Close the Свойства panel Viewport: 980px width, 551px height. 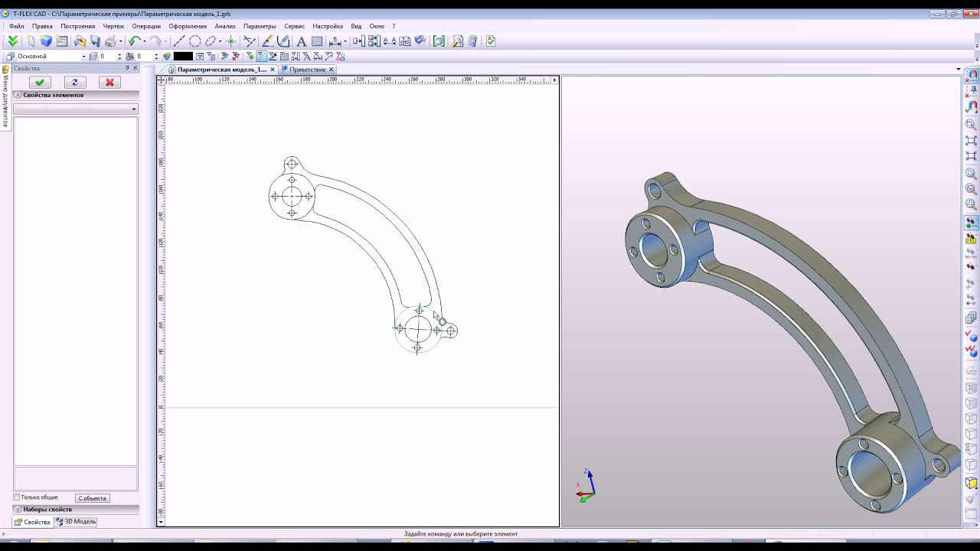coord(136,68)
